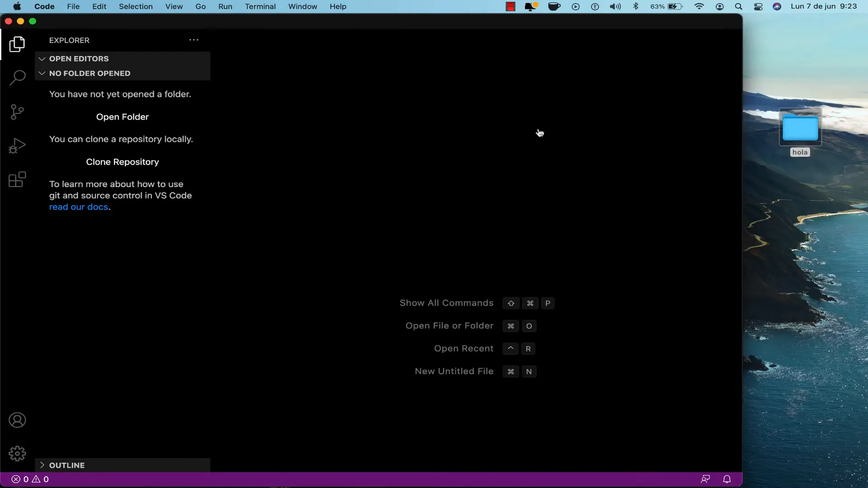Open the feedback icon in status bar

tap(705, 479)
